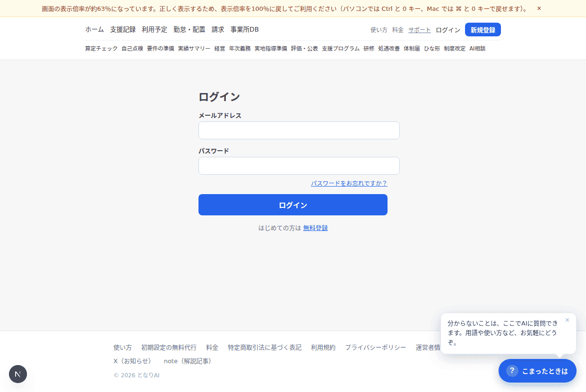Click the blue ログイン submit button
This screenshot has width=586, height=392.
(x=293, y=205)
